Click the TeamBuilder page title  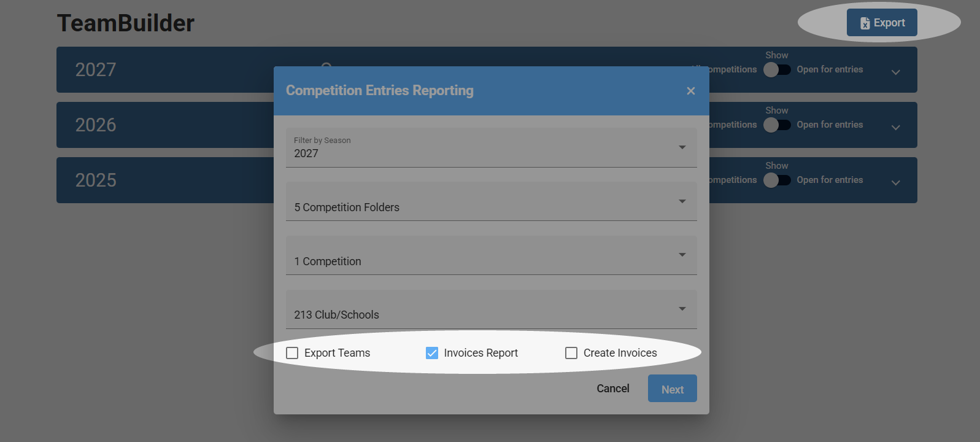click(126, 23)
